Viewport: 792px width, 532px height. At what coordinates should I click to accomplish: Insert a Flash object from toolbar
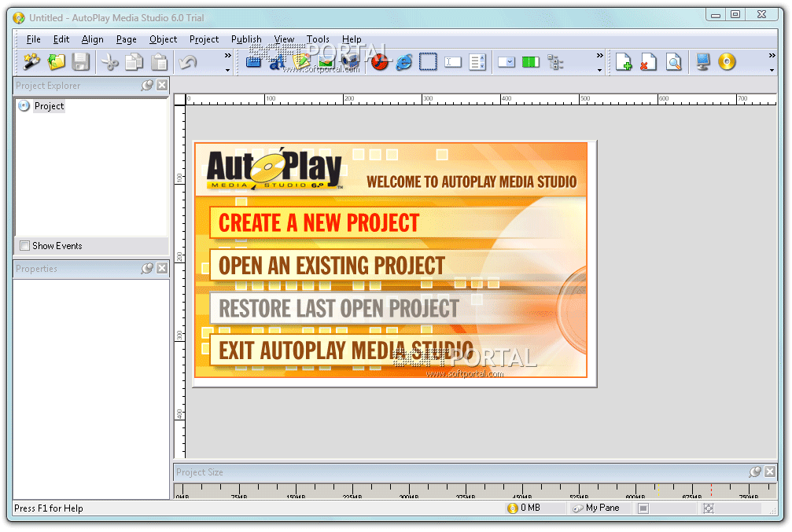[381, 62]
